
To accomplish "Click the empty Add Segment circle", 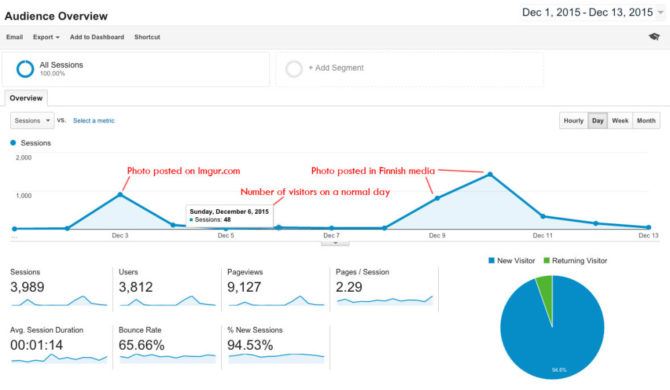I will coord(294,68).
